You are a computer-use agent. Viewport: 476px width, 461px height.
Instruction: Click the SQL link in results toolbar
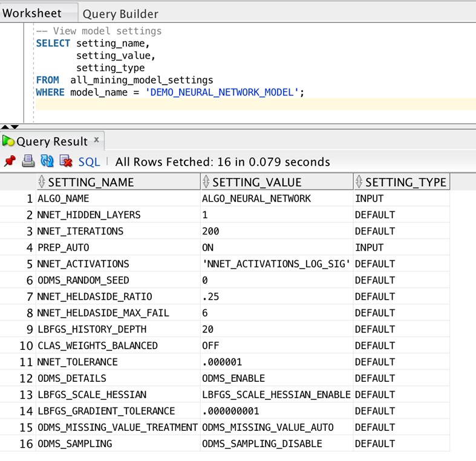coord(90,162)
